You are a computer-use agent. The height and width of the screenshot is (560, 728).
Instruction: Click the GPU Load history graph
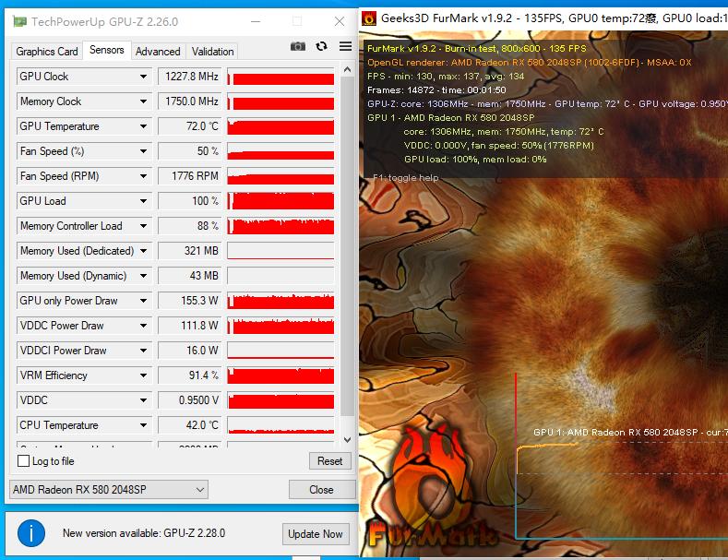coord(280,200)
